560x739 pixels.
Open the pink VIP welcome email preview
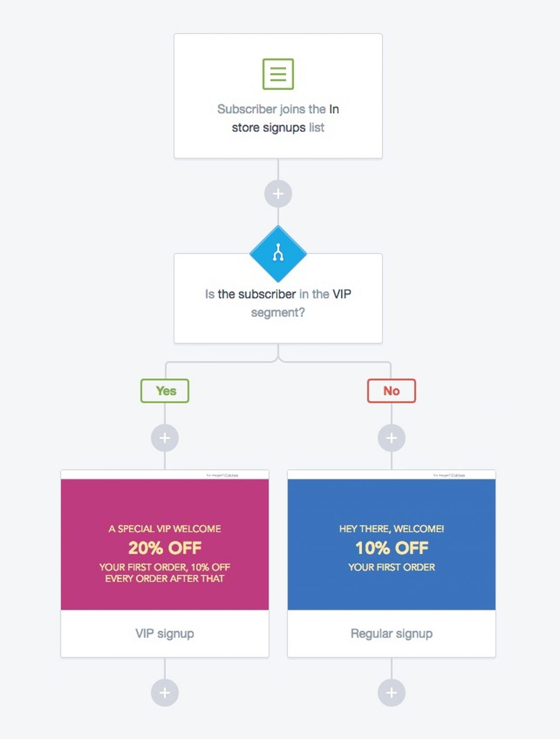pos(164,544)
